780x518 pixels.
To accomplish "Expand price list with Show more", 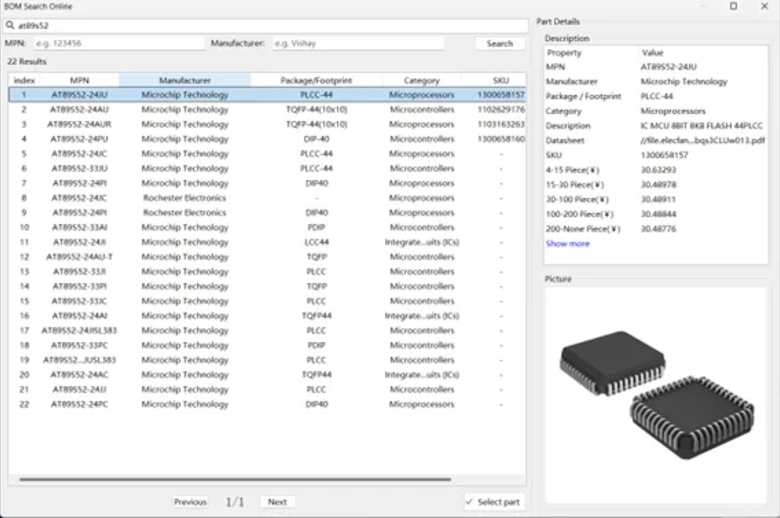I will [567, 243].
